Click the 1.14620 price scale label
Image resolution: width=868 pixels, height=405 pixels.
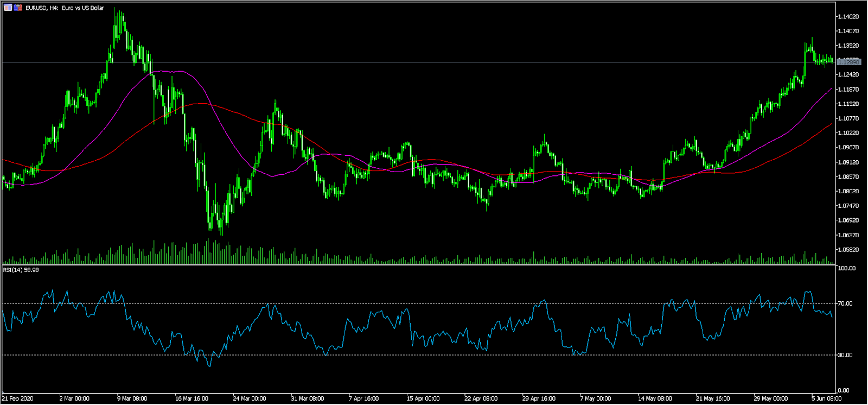pyautogui.click(x=848, y=17)
